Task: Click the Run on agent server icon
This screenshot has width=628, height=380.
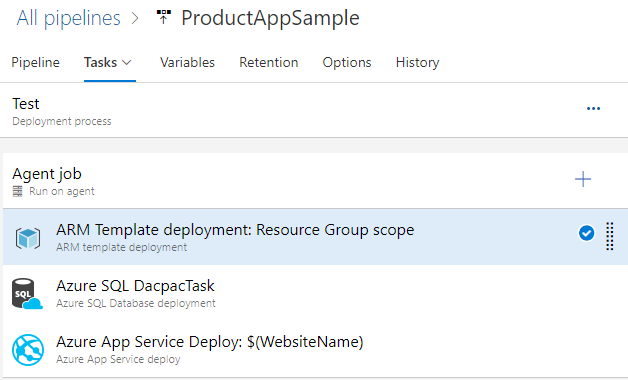Action: click(x=18, y=191)
